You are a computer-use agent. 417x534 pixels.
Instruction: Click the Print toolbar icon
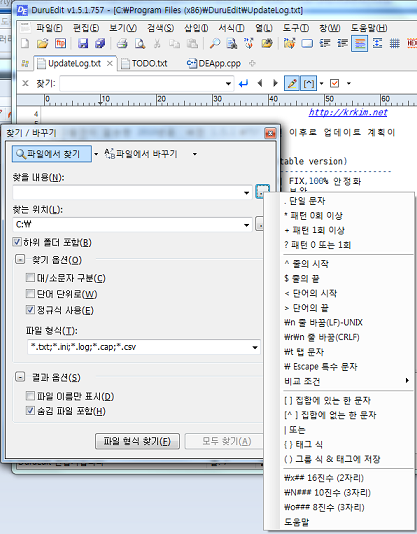click(122, 44)
